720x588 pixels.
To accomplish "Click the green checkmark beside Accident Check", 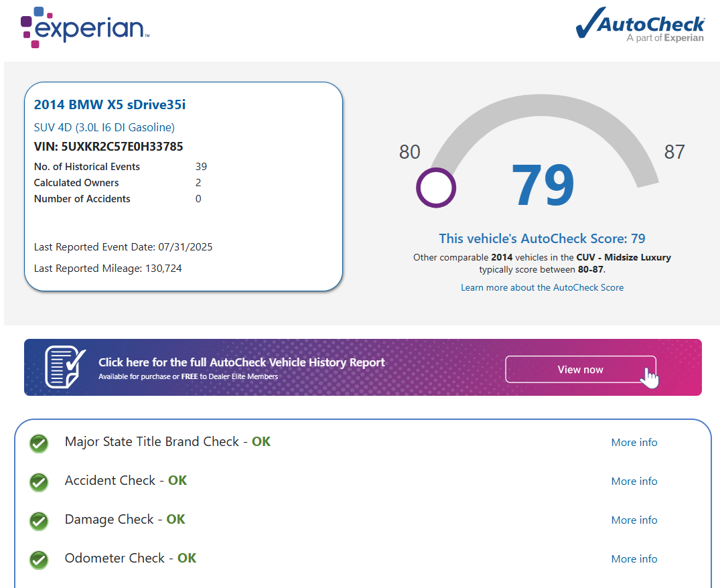I will tap(39, 482).
